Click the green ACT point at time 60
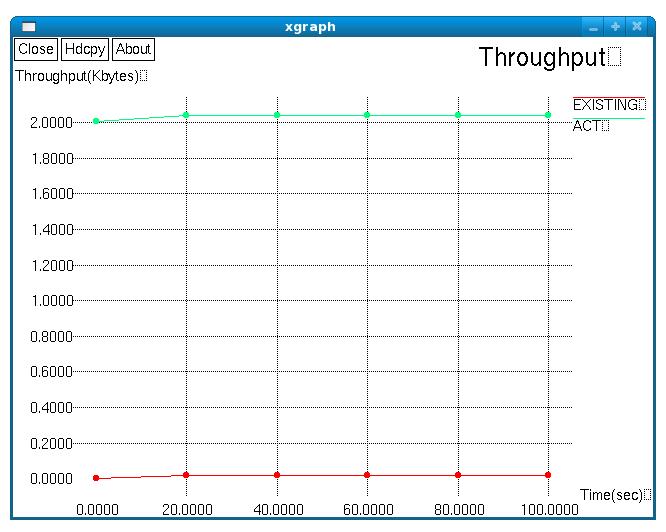This screenshot has width=666, height=532. (367, 115)
